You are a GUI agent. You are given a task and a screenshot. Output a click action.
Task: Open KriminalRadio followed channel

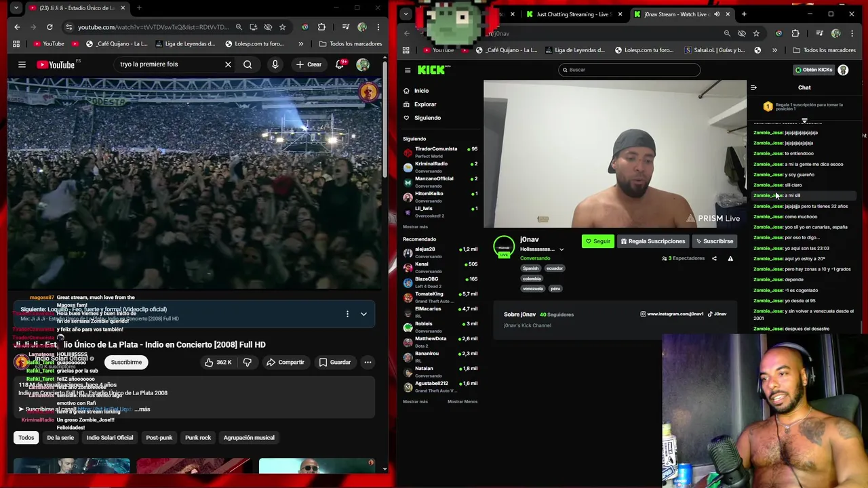click(440, 167)
